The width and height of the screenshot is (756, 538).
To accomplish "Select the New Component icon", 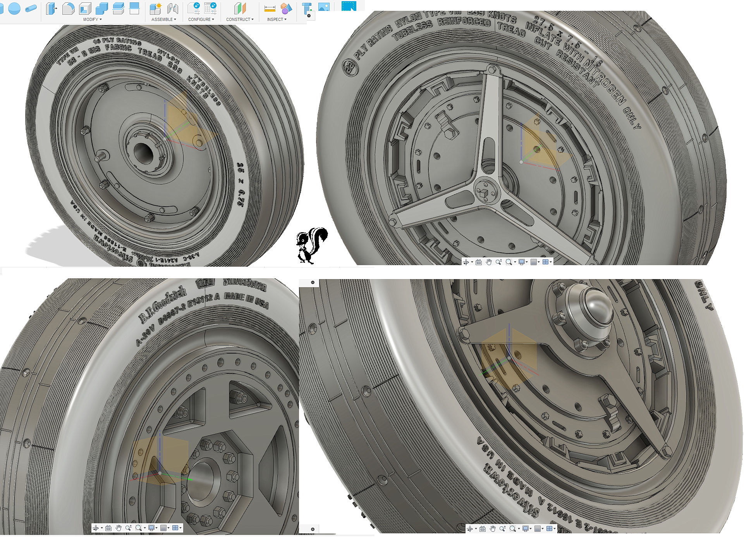I will click(x=156, y=8).
